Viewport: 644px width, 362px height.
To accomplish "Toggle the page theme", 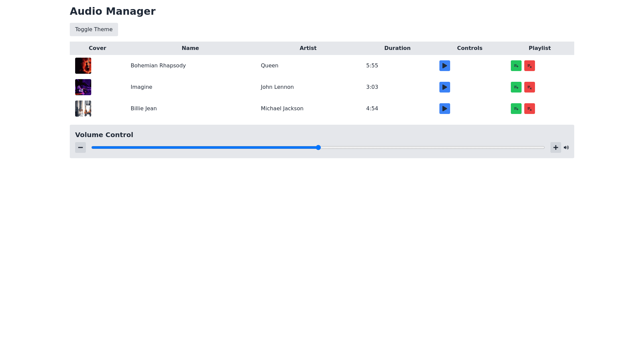I will coord(94,29).
